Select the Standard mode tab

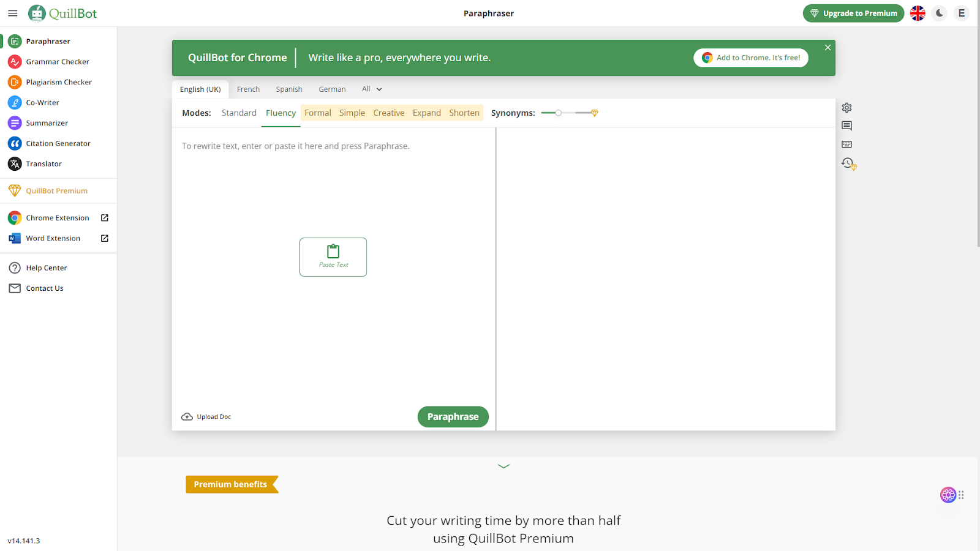[x=239, y=113]
